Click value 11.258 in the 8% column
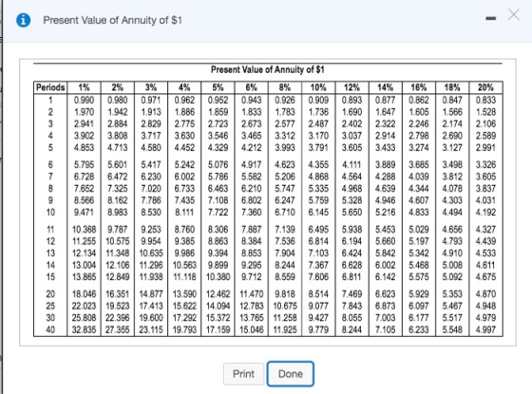The height and width of the screenshot is (394, 532). pyautogui.click(x=285, y=318)
